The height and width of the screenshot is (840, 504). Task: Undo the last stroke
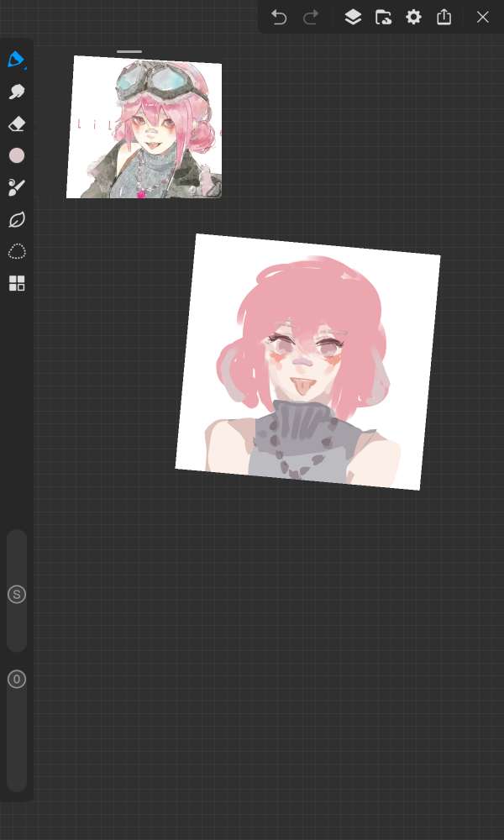click(x=279, y=17)
